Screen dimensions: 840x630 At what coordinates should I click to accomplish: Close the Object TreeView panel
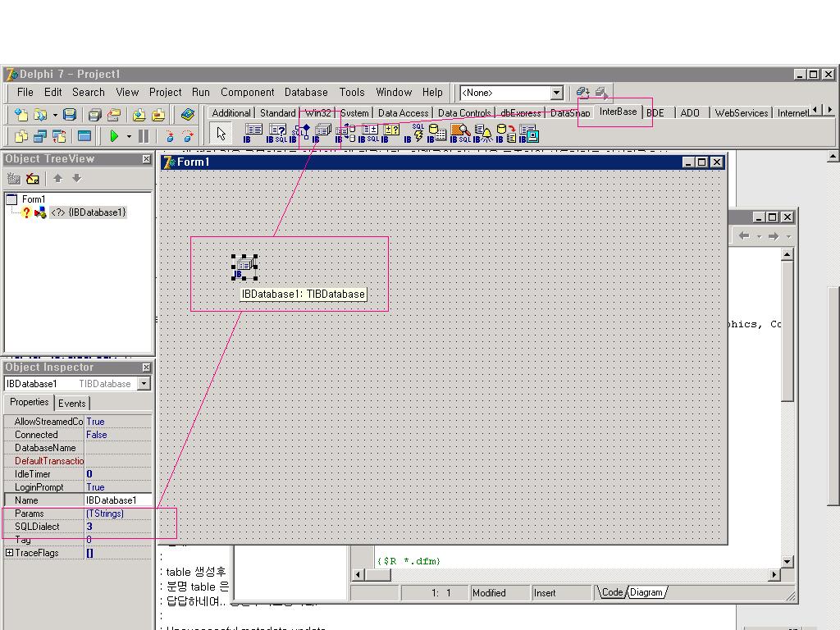coord(146,159)
